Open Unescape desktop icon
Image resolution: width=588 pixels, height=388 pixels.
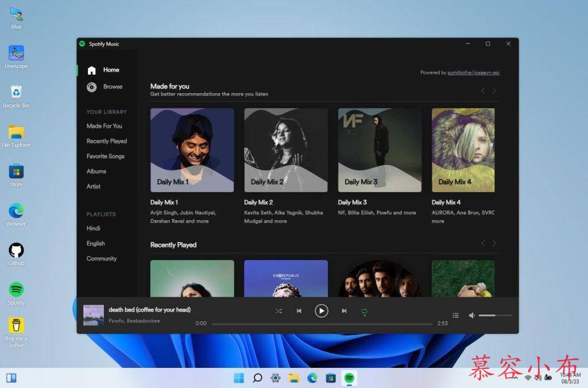pyautogui.click(x=16, y=57)
